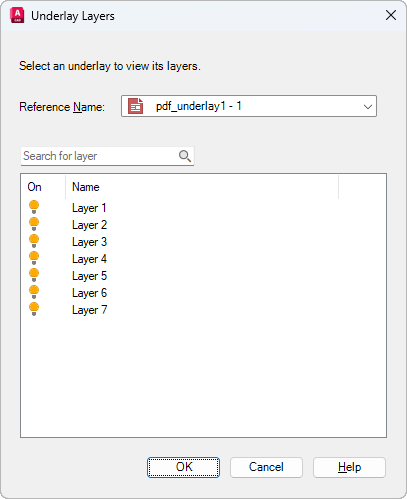This screenshot has height=499, width=407.
Task: Select pdf_underlay1 - 1 combo box
Action: click(249, 106)
